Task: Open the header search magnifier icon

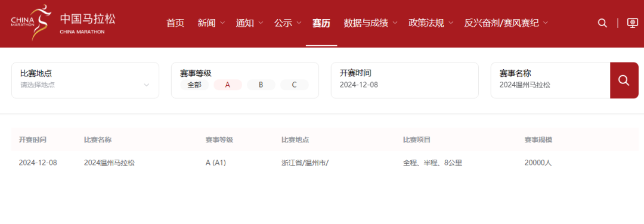Action: 602,23
